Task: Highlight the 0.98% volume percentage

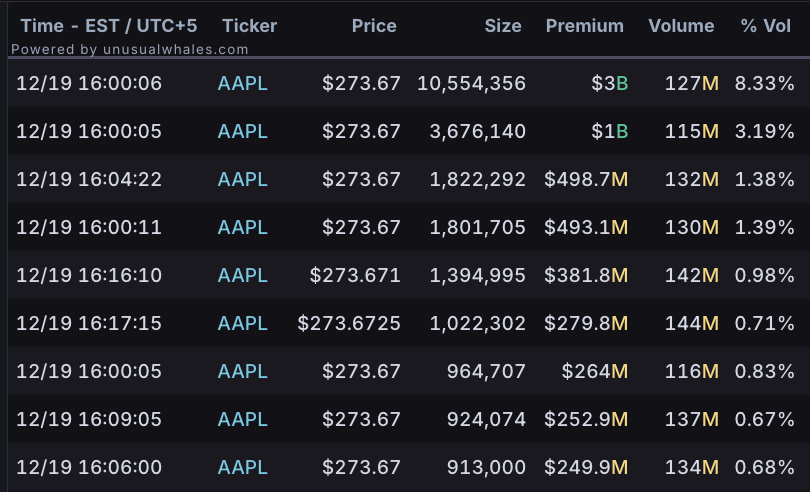Action: [765, 275]
